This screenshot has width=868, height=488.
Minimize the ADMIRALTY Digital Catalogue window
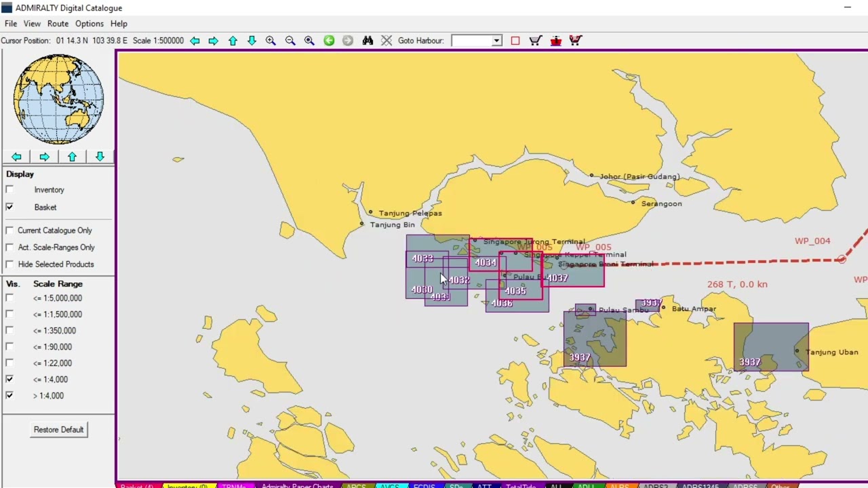pyautogui.click(x=848, y=8)
